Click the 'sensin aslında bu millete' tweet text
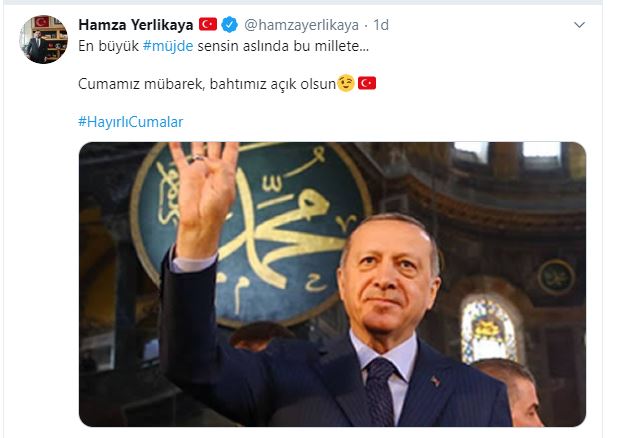The width and height of the screenshot is (629, 438). (x=283, y=46)
